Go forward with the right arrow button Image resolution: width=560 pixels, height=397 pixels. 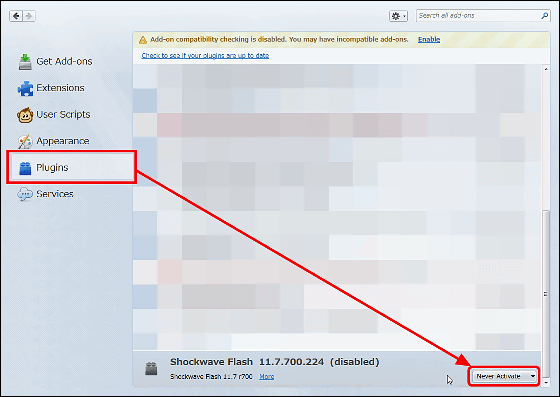tap(29, 16)
